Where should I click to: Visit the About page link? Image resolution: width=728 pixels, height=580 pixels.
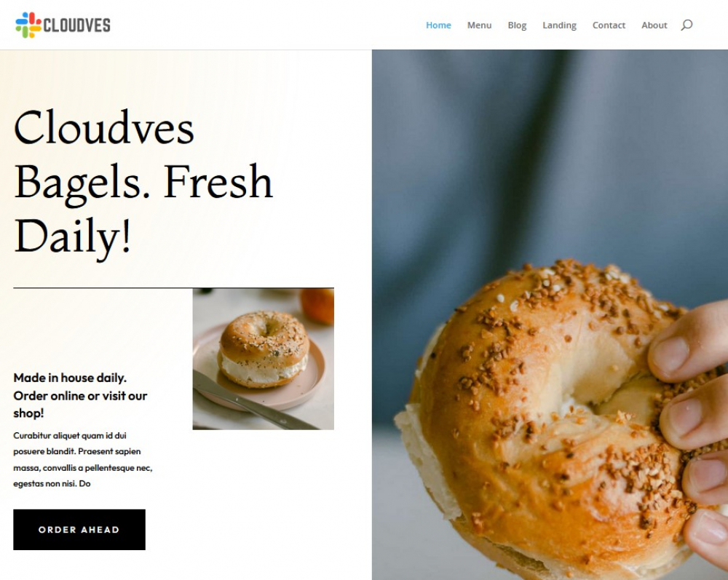pos(654,25)
